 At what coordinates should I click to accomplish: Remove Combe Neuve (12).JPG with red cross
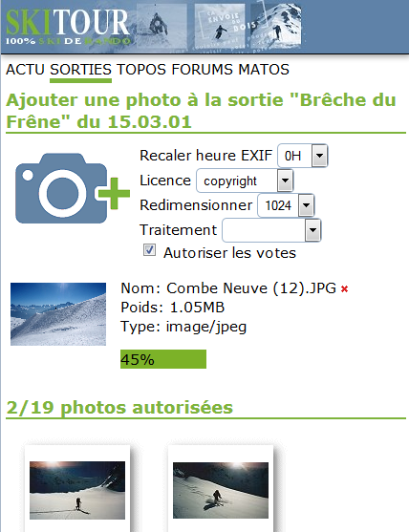coord(345,289)
